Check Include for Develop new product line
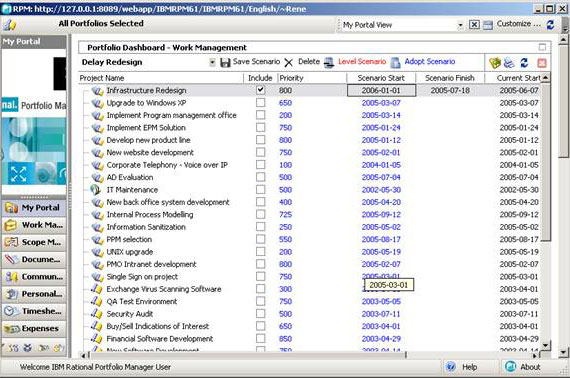Viewport: 570px width, 378px height. (x=260, y=140)
